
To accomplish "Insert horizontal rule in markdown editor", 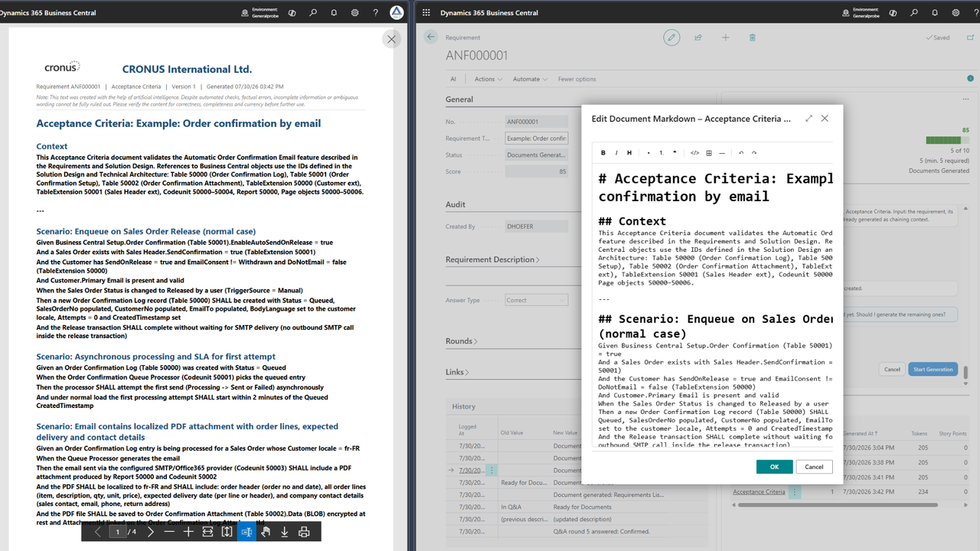I will (722, 153).
